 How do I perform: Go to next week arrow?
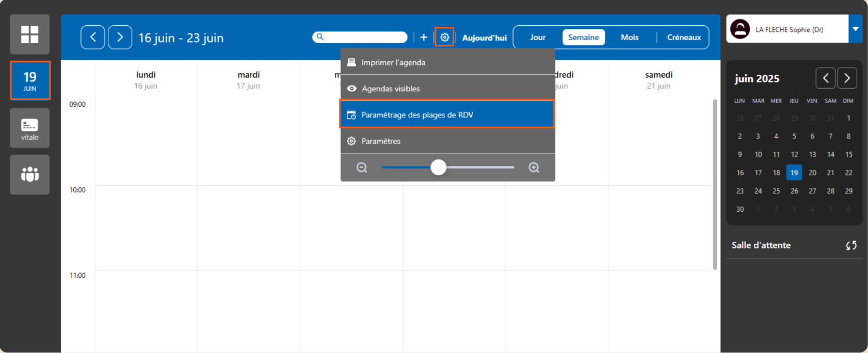coord(120,37)
